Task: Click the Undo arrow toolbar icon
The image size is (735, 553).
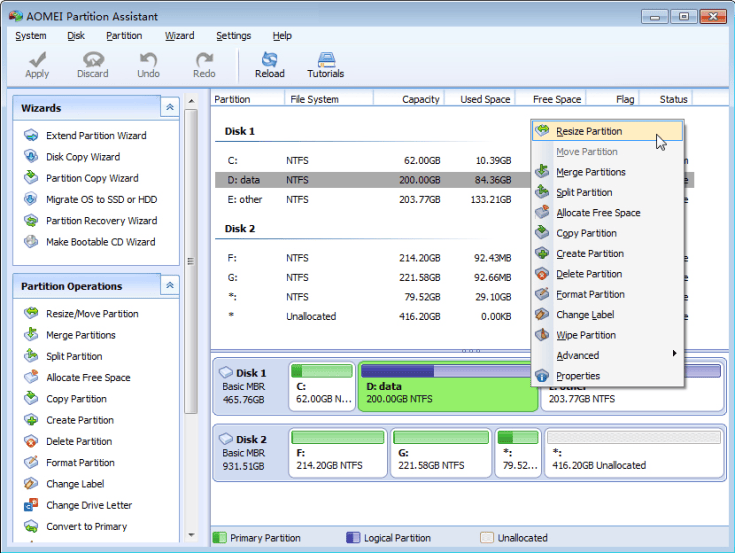Action: coord(148,60)
